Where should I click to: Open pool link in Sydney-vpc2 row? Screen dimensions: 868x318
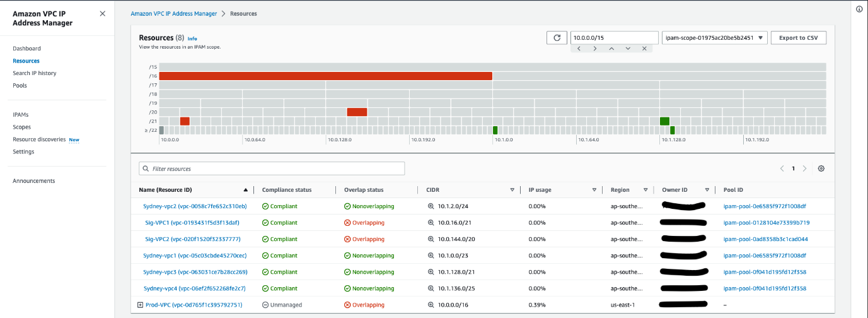765,206
